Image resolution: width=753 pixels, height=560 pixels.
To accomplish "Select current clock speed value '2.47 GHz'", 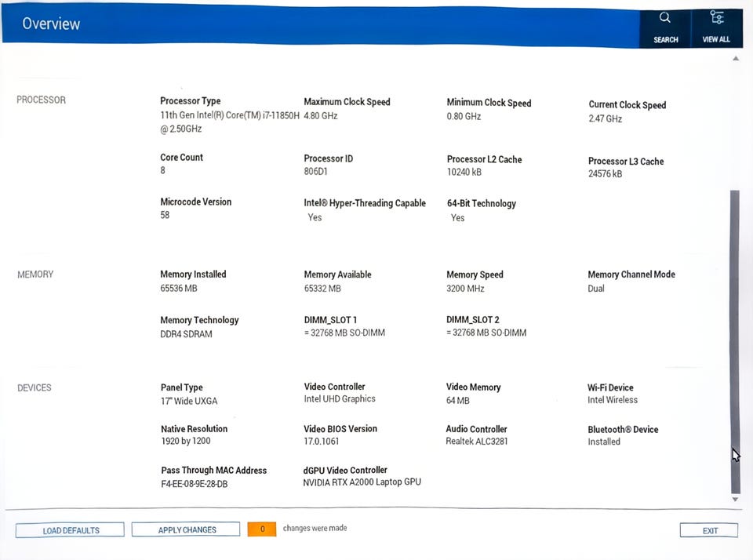I will [606, 118].
